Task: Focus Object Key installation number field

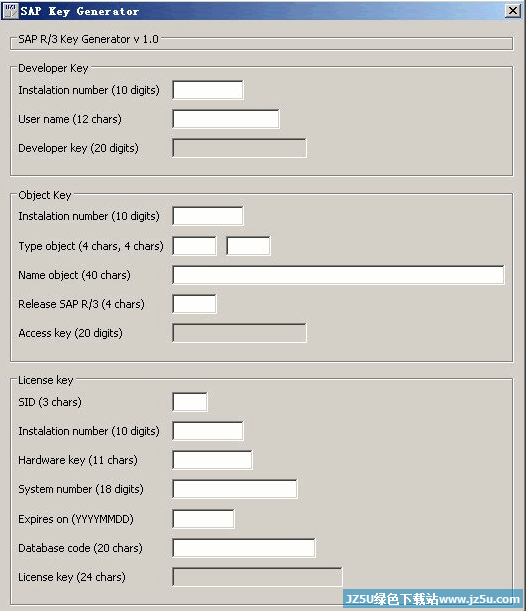Action: pos(208,216)
